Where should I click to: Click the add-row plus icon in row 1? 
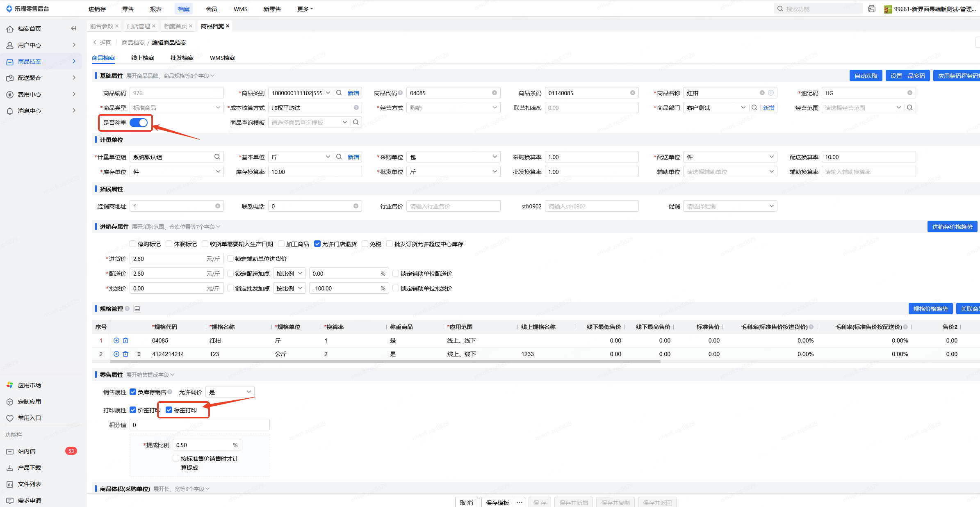click(x=116, y=340)
